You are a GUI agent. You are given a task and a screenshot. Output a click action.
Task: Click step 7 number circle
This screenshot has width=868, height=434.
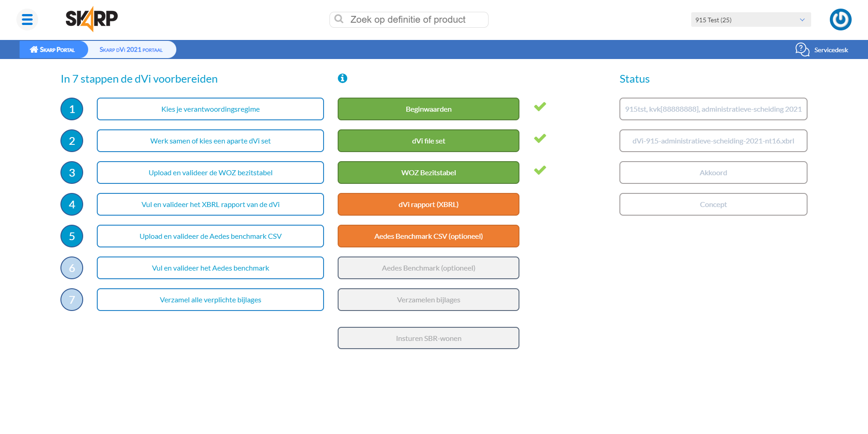click(x=72, y=300)
